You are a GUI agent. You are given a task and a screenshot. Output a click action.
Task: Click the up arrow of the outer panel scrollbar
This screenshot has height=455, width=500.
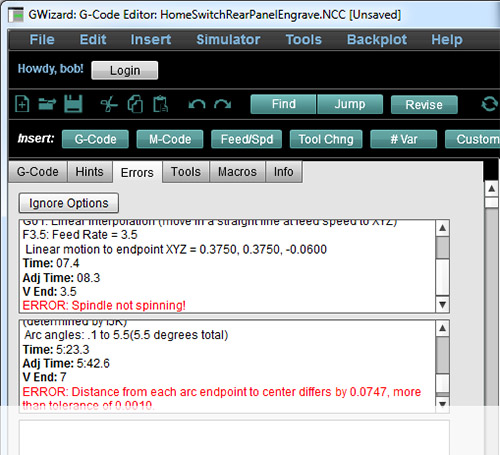[x=492, y=189]
